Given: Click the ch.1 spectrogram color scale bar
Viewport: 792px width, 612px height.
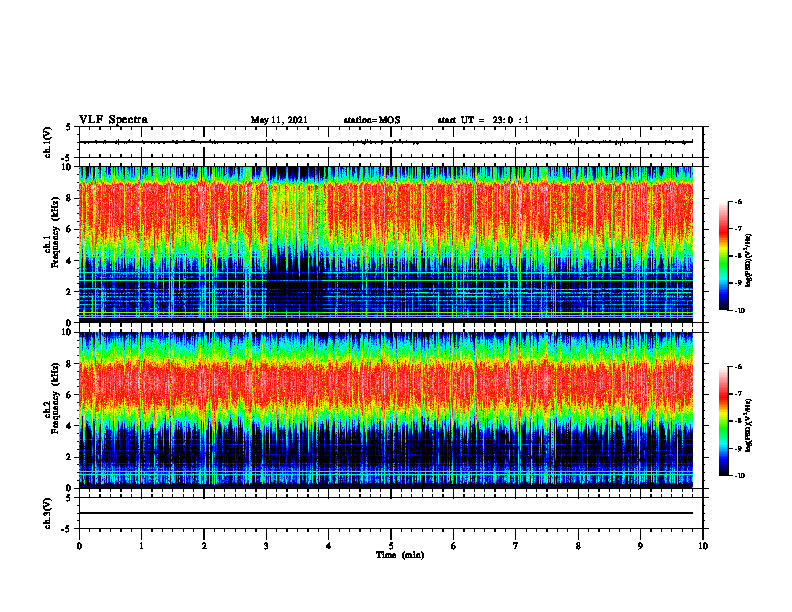Looking at the screenshot, I should coord(724,256).
